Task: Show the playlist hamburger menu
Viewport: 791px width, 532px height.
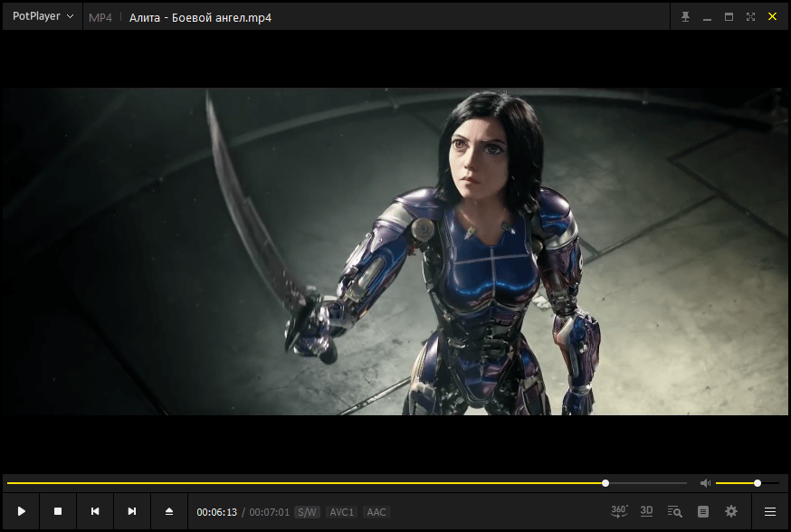Action: [x=770, y=512]
